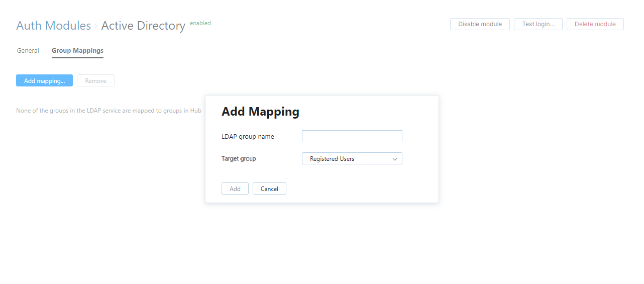The image size is (644, 284).
Task: Click the Add Mapping dialog heading
Action: coord(260,112)
